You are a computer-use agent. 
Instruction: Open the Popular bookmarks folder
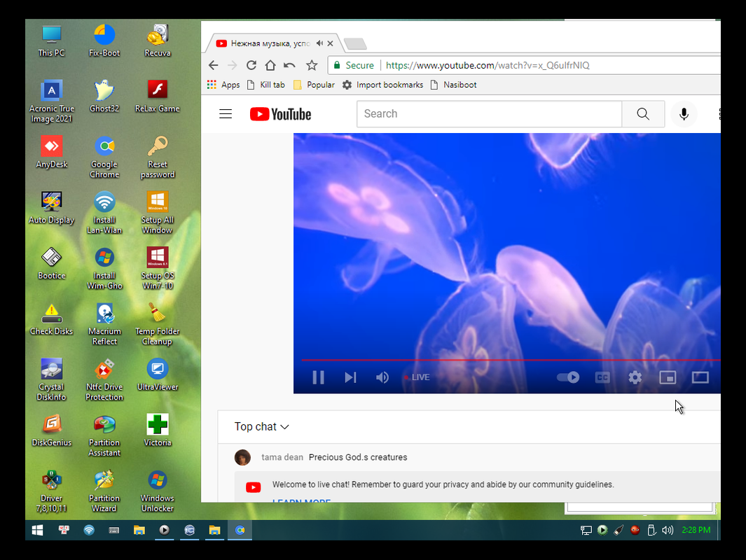314,85
